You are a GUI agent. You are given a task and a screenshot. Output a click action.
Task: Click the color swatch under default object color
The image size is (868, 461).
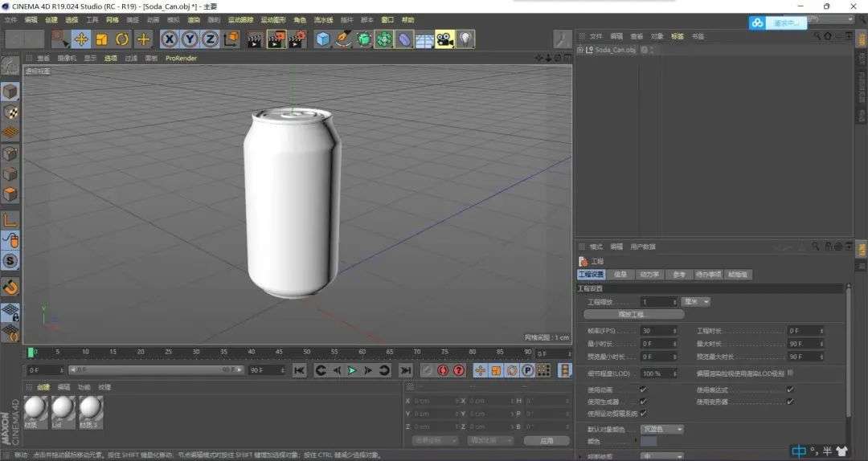pyautogui.click(x=649, y=441)
